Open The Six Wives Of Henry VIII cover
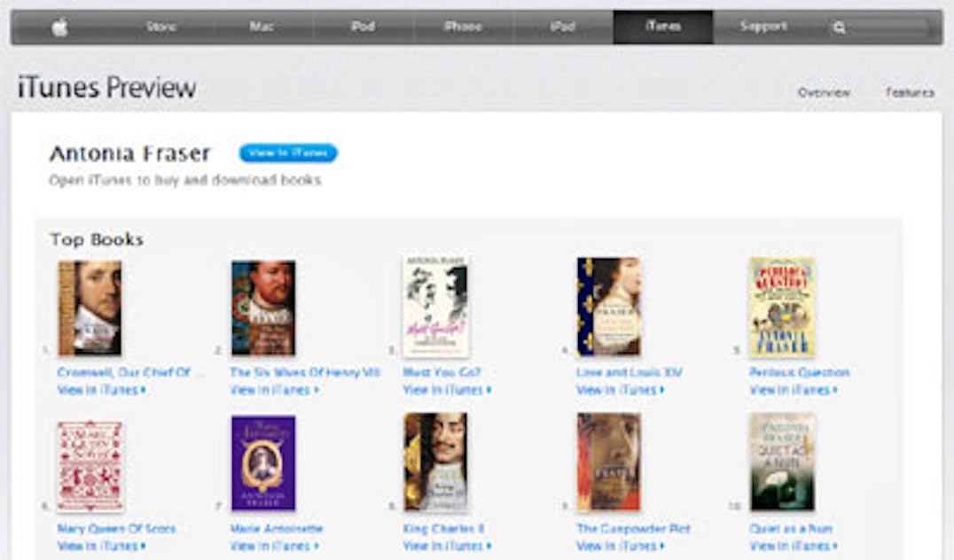The image size is (954, 560). click(x=263, y=307)
